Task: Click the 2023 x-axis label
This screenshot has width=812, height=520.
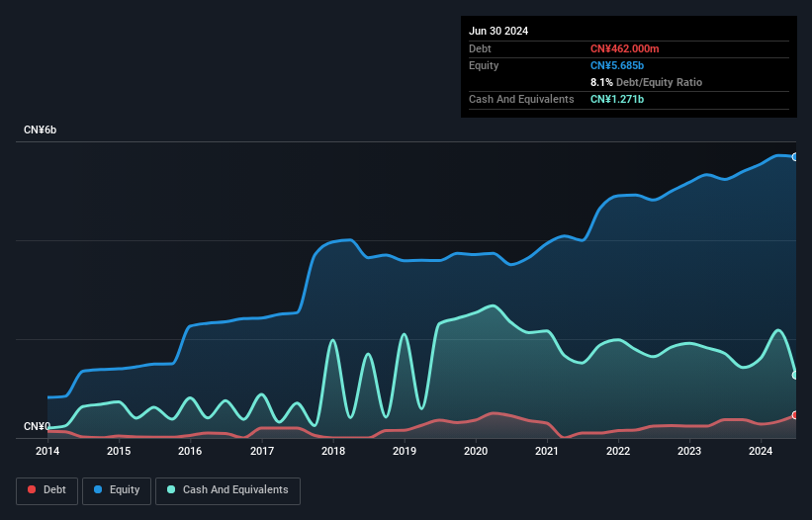Action: pos(689,451)
